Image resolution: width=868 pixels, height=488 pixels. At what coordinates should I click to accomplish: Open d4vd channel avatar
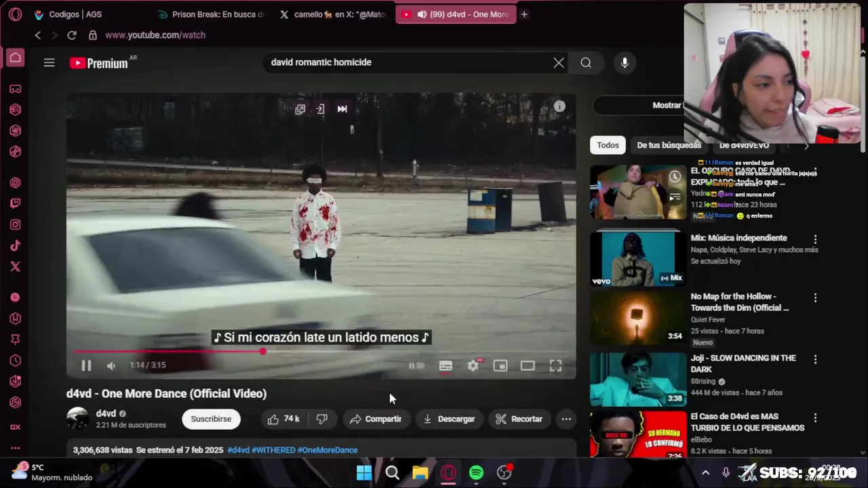coord(77,419)
